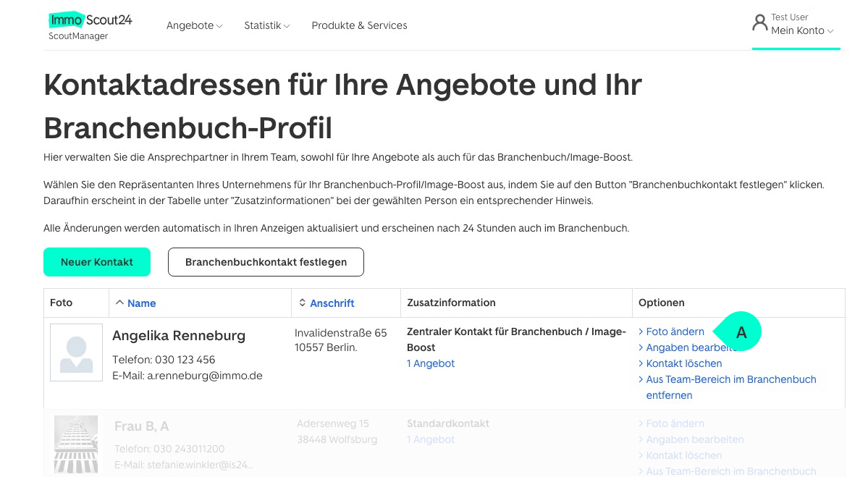Click the user avatar icon beside Test User

759,22
